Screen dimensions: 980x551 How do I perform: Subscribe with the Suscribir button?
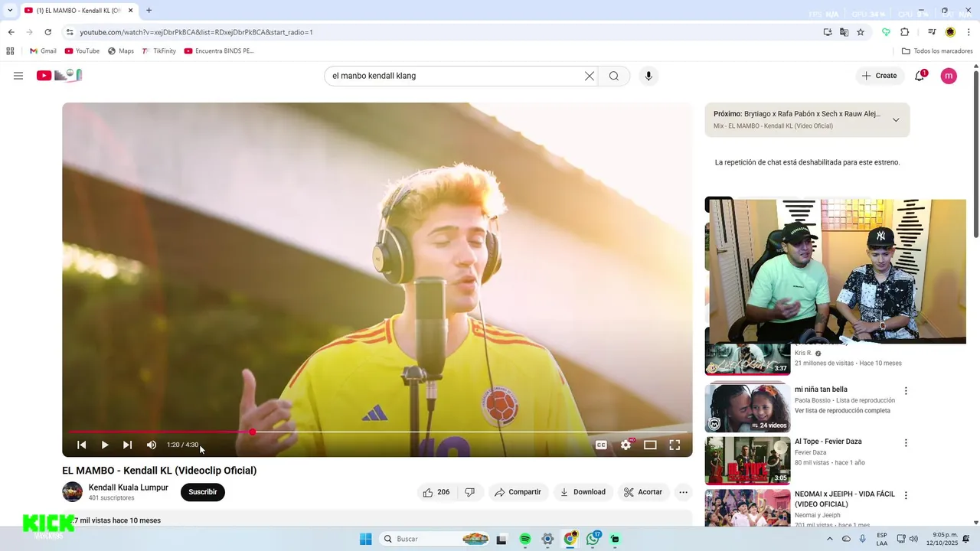pos(203,492)
